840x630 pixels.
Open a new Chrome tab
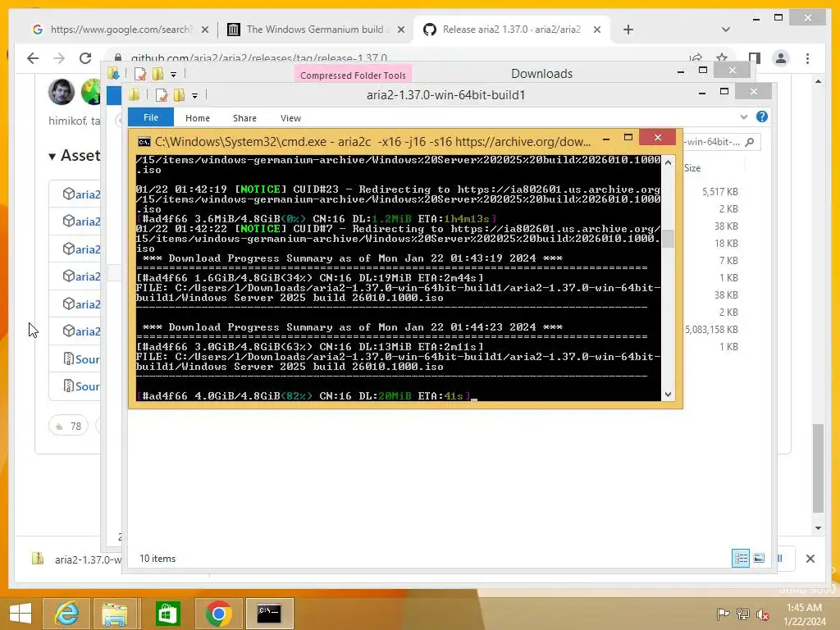628,30
